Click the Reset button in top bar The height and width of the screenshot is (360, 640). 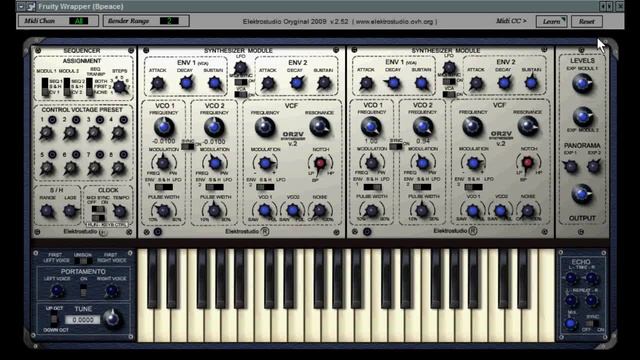click(x=587, y=21)
